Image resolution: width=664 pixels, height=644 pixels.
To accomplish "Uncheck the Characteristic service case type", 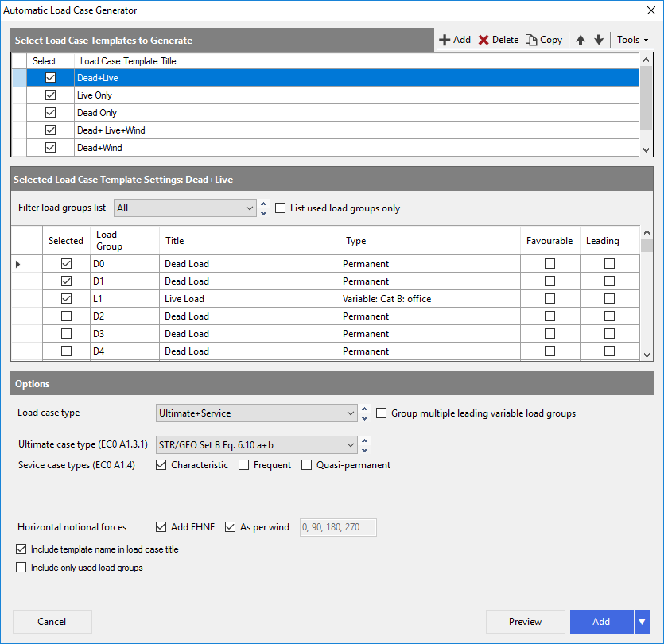I will (161, 465).
